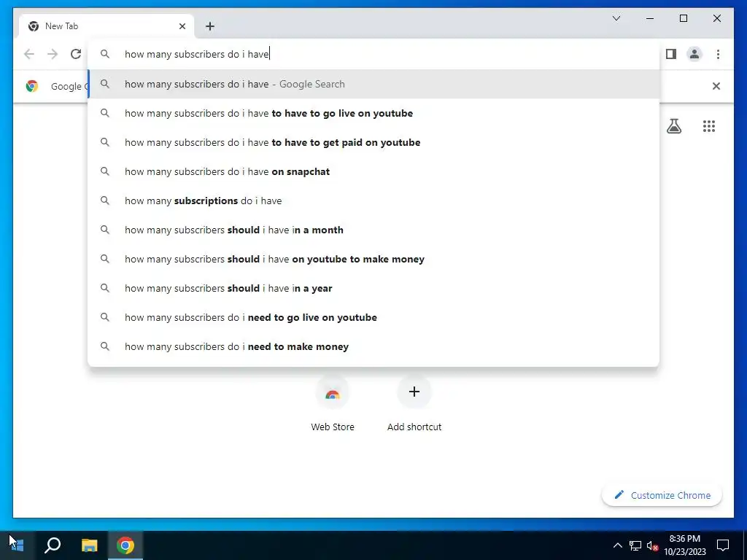The image size is (747, 560).
Task: Show hidden system tray icons
Action: pyautogui.click(x=617, y=545)
